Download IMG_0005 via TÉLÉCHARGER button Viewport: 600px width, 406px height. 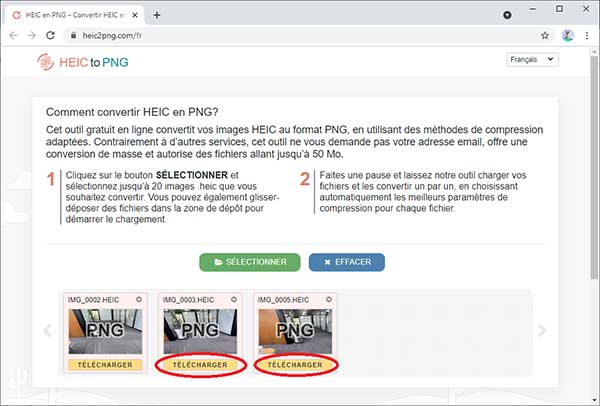(x=295, y=365)
